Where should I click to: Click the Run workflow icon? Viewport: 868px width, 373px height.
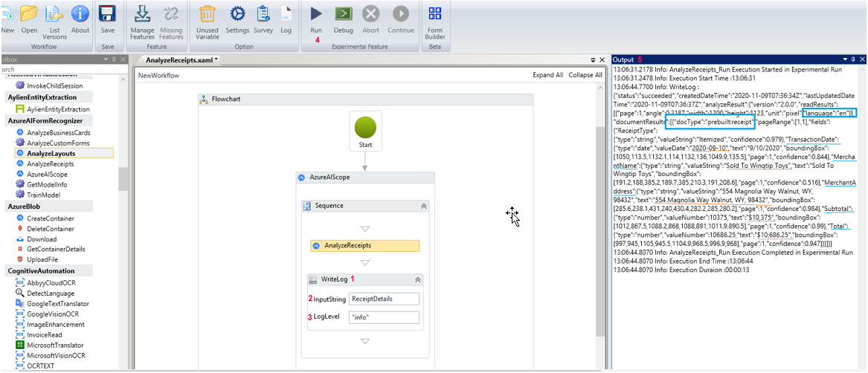[x=316, y=14]
